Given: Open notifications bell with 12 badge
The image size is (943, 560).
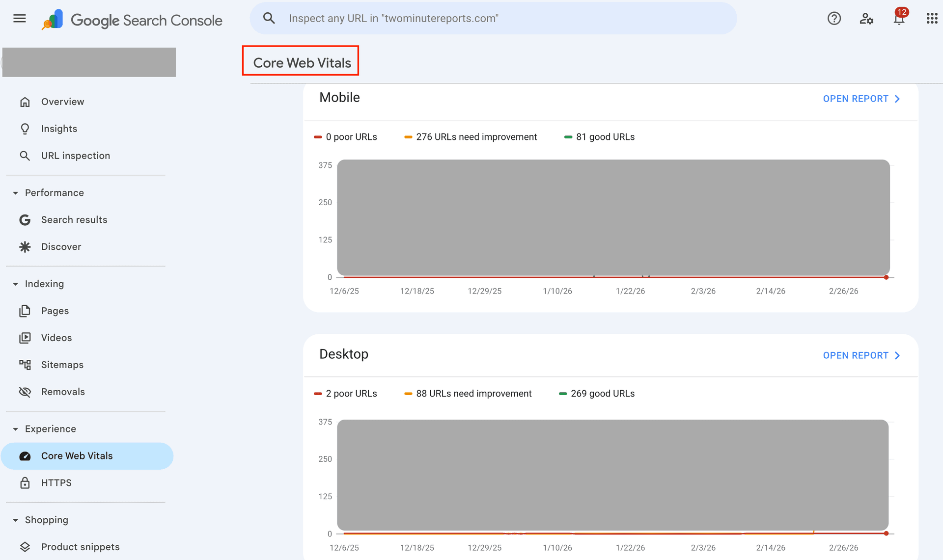Looking at the screenshot, I should [899, 19].
